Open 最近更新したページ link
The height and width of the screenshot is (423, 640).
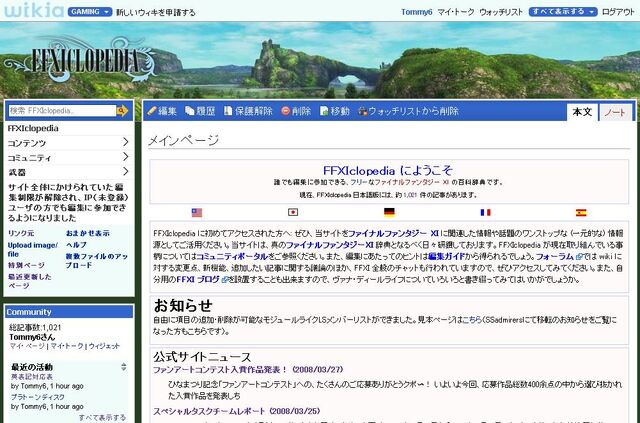(30, 281)
